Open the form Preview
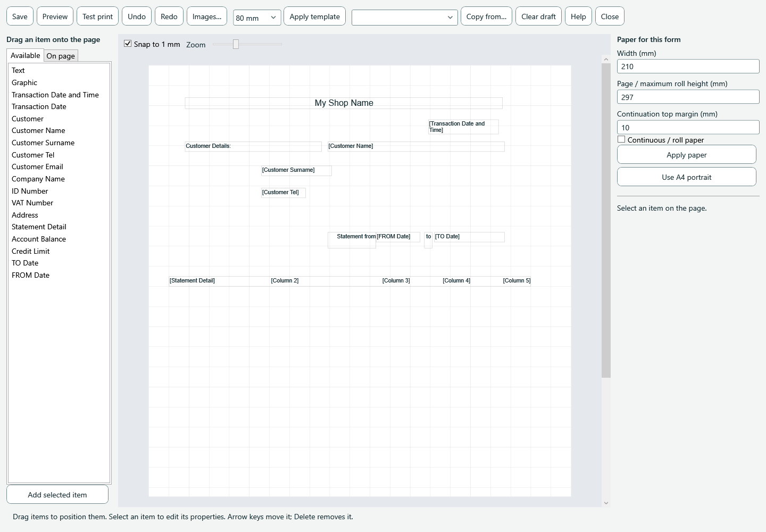 click(x=55, y=16)
